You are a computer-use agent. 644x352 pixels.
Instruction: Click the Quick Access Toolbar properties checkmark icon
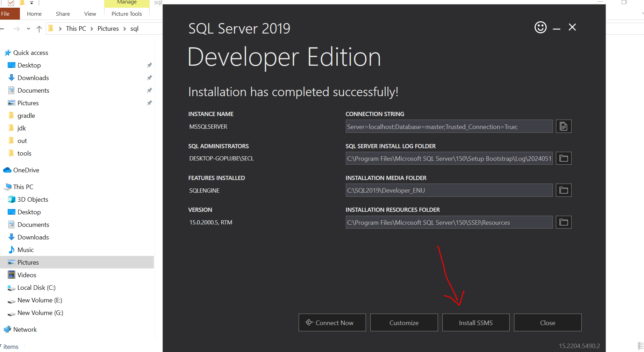[11, 3]
